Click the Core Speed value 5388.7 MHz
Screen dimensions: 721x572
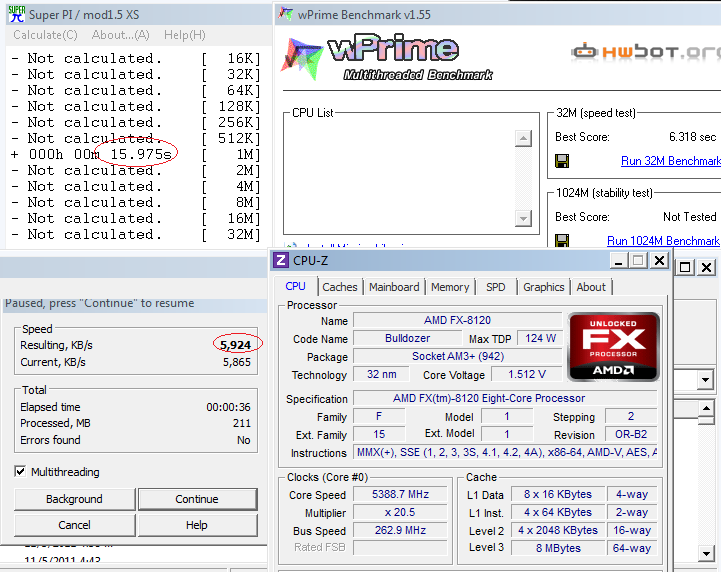click(x=400, y=494)
